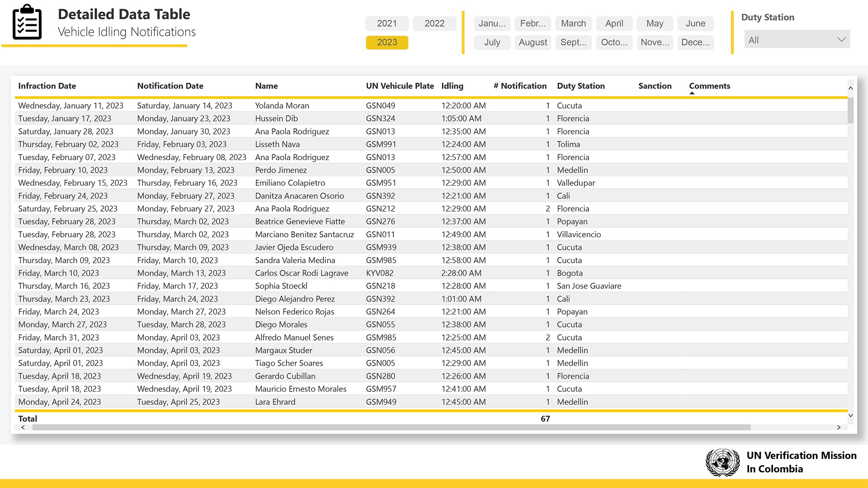This screenshot has width=868, height=488.
Task: Click the clipboard checklist icon
Action: (27, 22)
